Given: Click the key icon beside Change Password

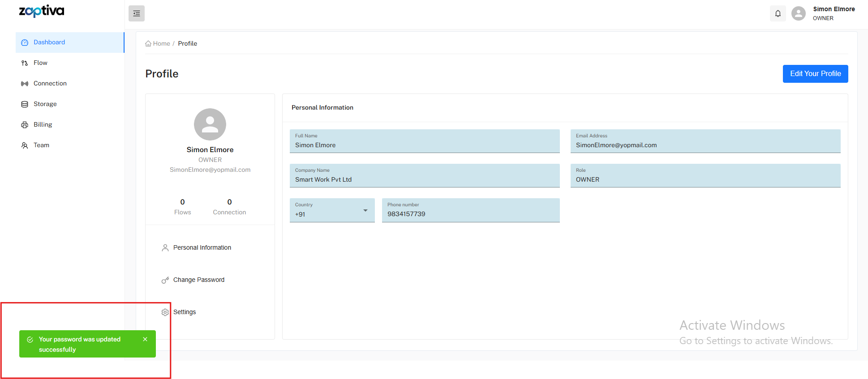Looking at the screenshot, I should coord(165,280).
